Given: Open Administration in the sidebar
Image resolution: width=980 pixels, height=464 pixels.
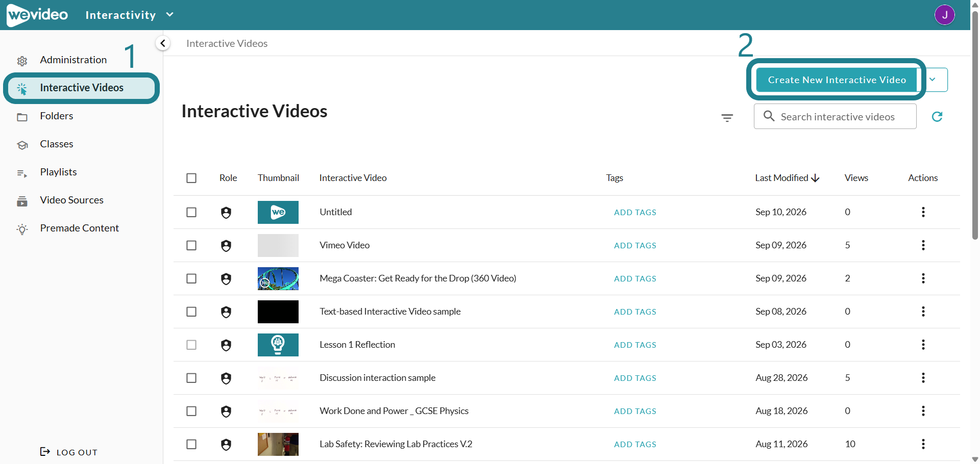Looking at the screenshot, I should point(73,60).
